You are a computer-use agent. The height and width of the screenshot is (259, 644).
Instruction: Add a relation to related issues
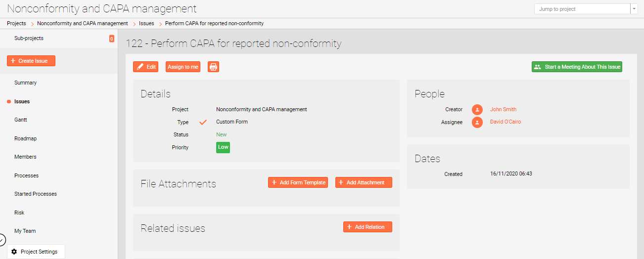coord(368,227)
